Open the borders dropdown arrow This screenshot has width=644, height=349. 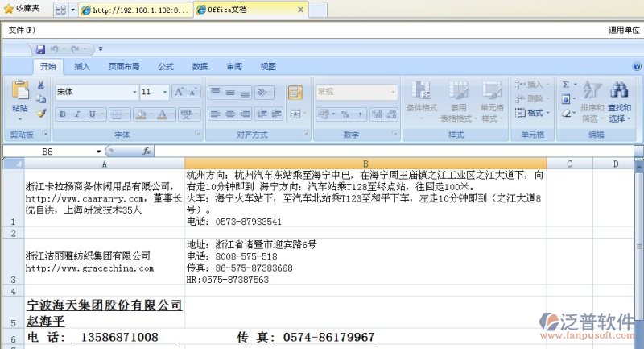[x=127, y=114]
